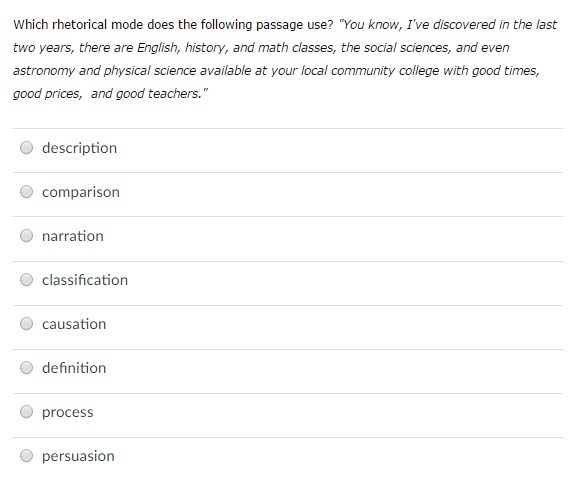The width and height of the screenshot is (570, 479).
Task: Click the persuasion answer text
Action: [78, 456]
